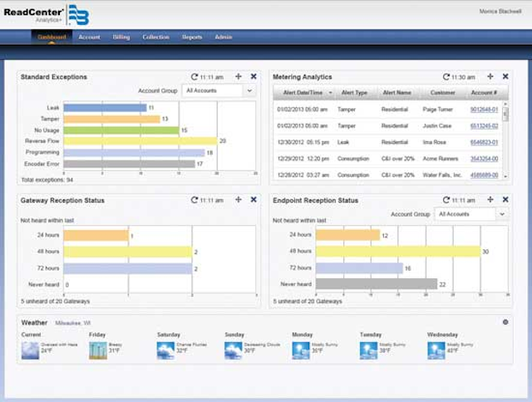This screenshot has height=402, width=532.
Task: Click the Wednesday mostly sunny icon
Action: pyautogui.click(x=436, y=351)
